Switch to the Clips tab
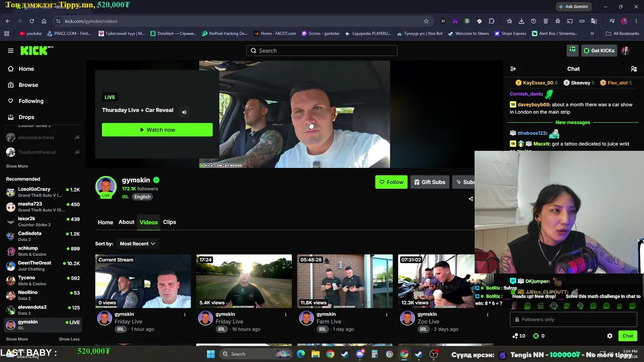 point(170,222)
